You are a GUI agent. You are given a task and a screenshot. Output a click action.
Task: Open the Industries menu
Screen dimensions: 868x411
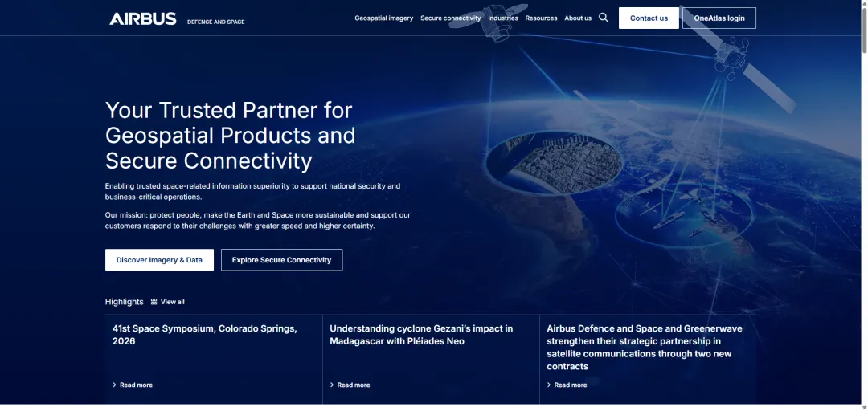(x=502, y=18)
